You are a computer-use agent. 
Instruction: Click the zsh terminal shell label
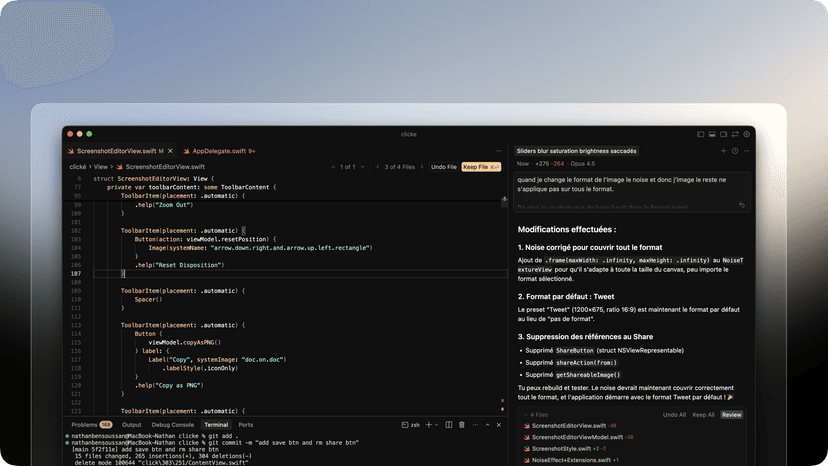[411, 425]
